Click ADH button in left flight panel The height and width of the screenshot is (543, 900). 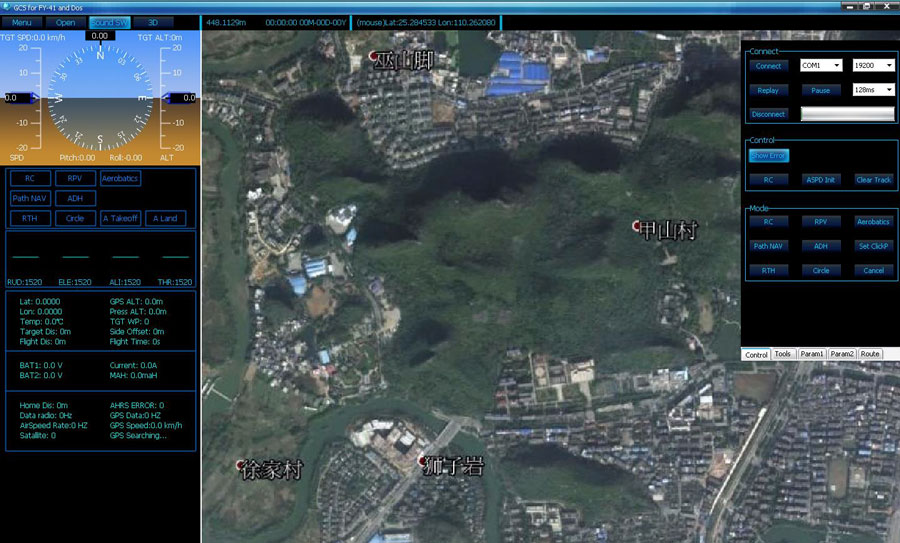coord(75,199)
